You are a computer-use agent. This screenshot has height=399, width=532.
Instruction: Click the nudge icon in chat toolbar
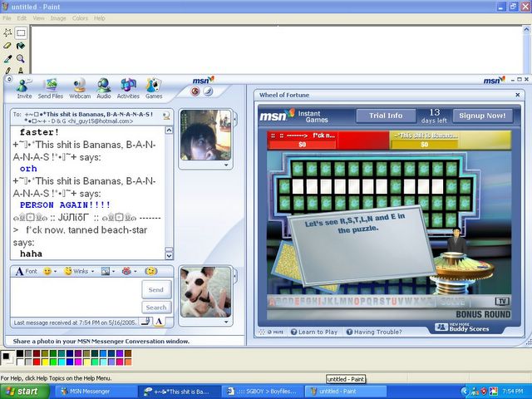(151, 271)
